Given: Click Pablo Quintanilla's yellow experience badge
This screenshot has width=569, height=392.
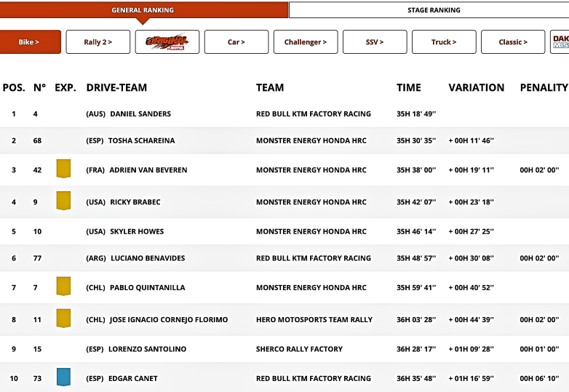Looking at the screenshot, I should 63,287.
